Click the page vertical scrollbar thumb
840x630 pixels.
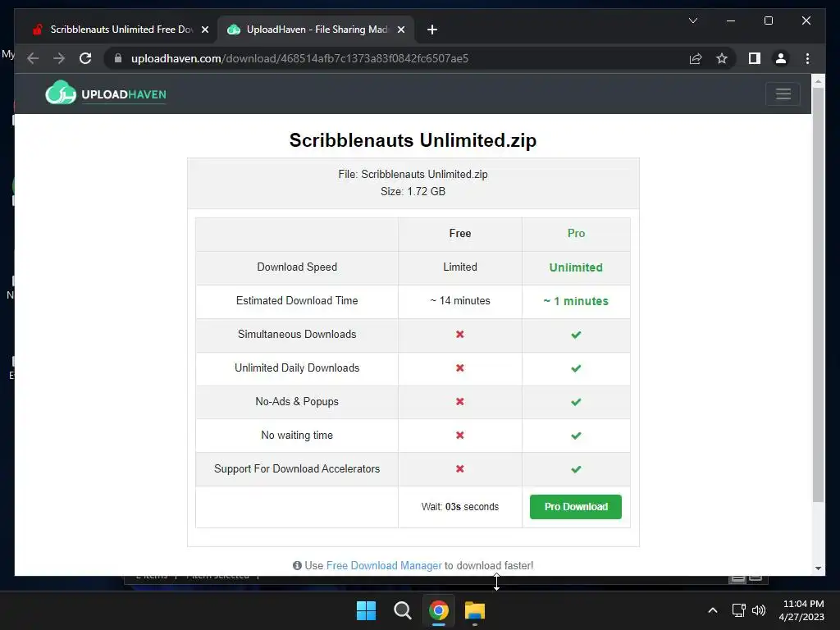pyautogui.click(x=818, y=294)
